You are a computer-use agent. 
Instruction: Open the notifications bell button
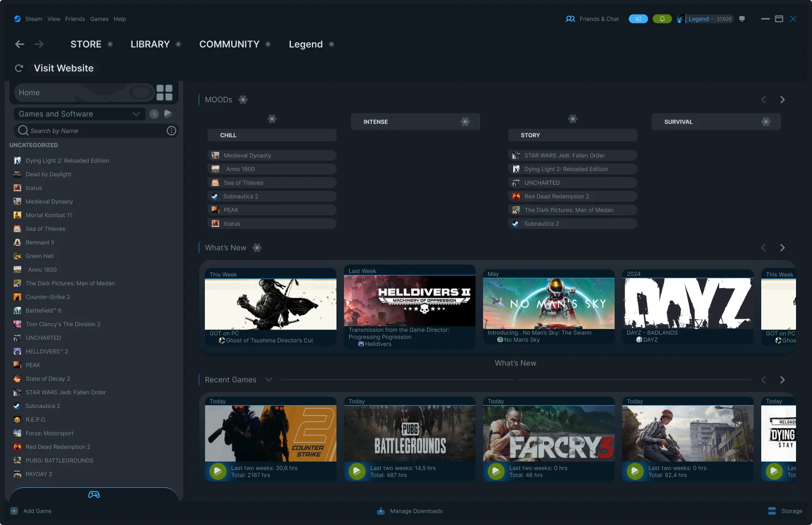(662, 19)
